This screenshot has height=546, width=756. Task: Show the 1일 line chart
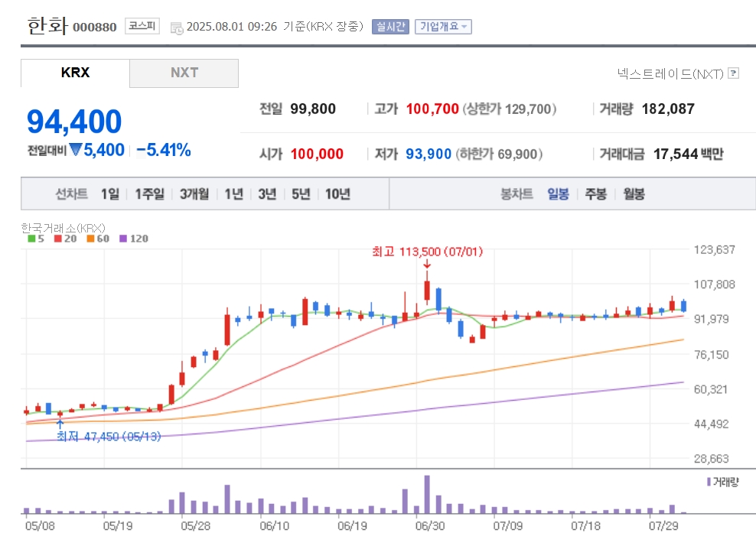point(110,193)
